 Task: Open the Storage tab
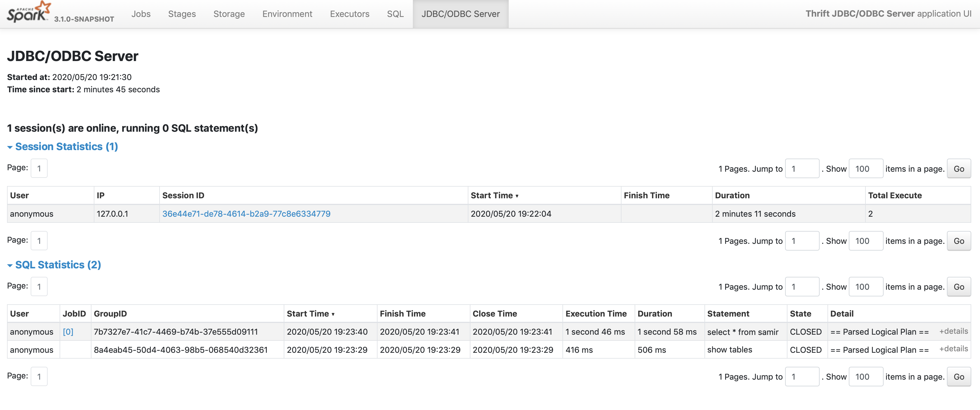[229, 14]
